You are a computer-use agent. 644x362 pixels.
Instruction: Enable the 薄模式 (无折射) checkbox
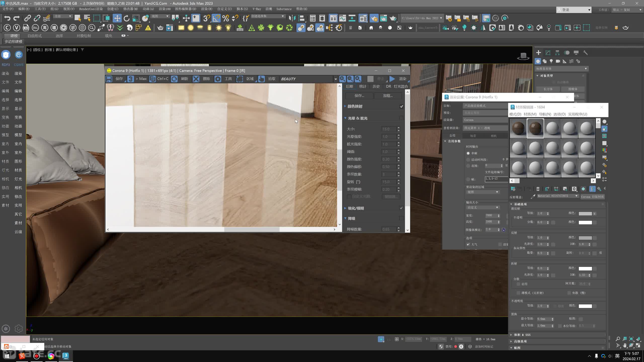click(518, 293)
